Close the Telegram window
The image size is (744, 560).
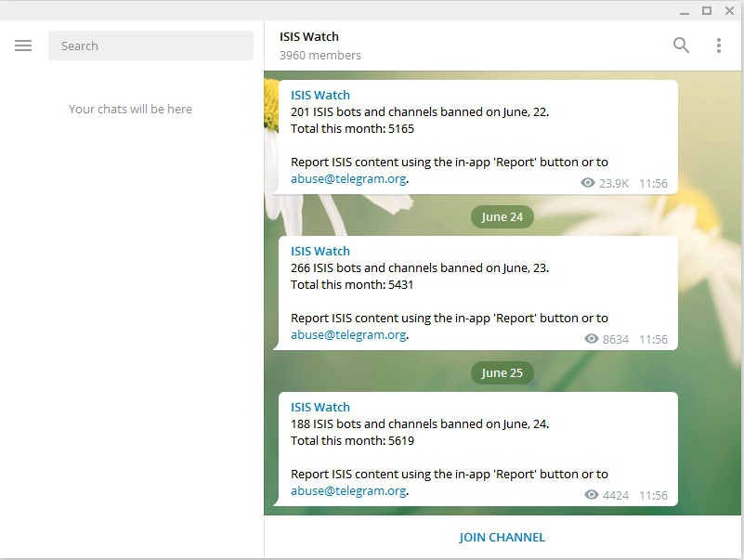tap(728, 10)
